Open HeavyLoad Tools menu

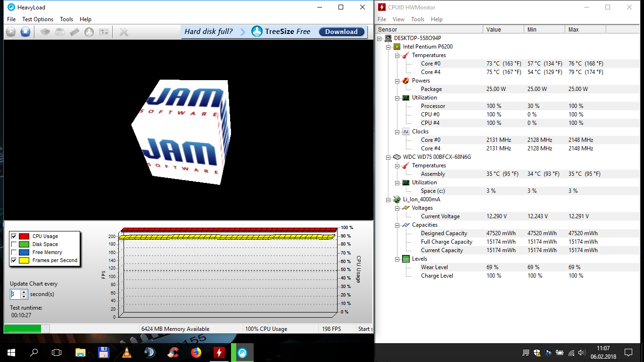pos(66,19)
